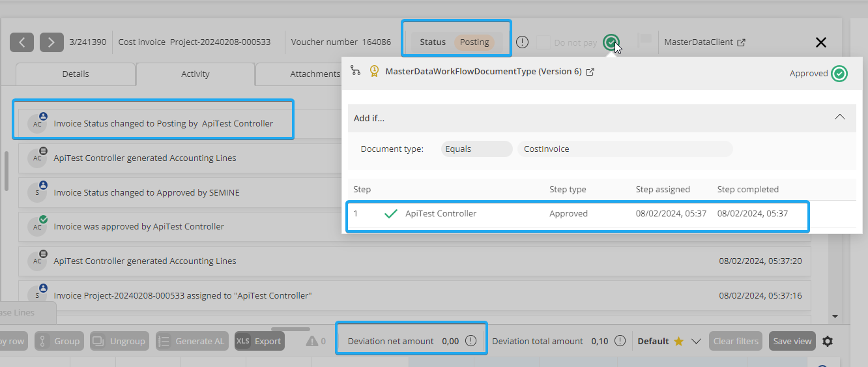868x367 pixels.
Task: Click the Export XLS button
Action: coord(259,341)
